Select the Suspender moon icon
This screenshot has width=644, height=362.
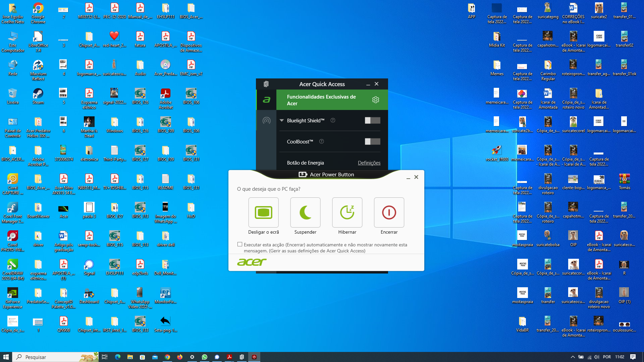[305, 213]
